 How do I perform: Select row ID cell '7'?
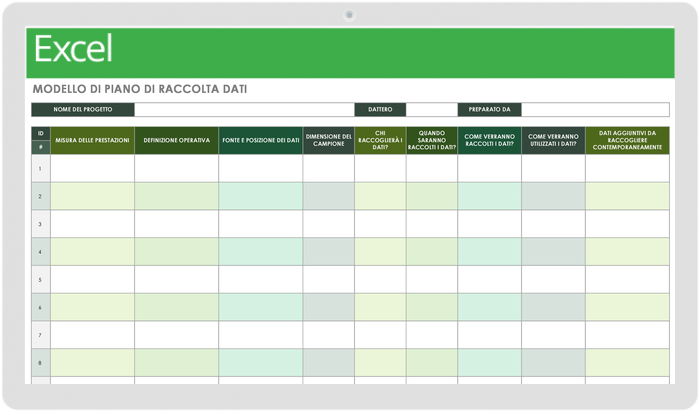tap(41, 335)
